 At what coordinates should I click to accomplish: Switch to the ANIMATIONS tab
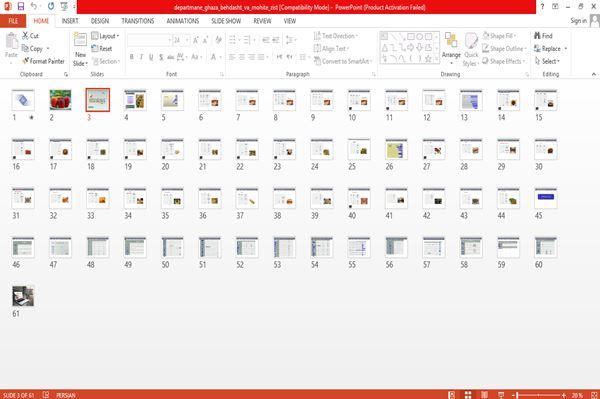pyautogui.click(x=183, y=21)
